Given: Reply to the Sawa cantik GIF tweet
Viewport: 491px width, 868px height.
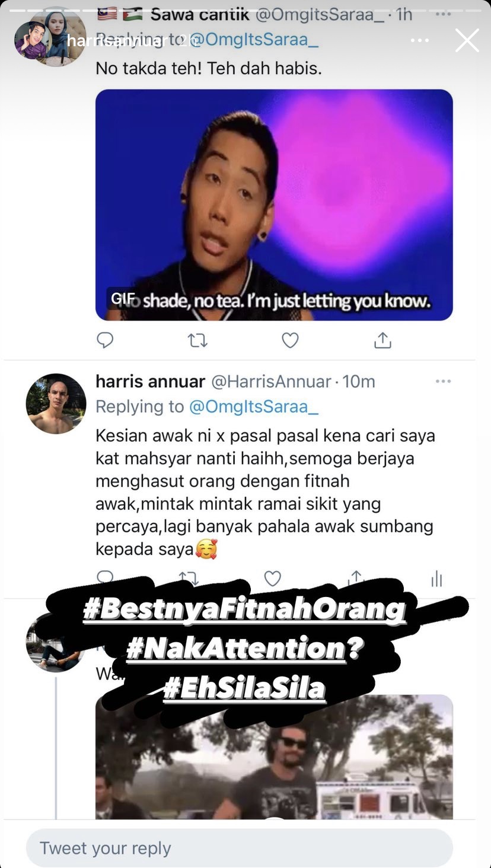Looking at the screenshot, I should click(x=105, y=340).
